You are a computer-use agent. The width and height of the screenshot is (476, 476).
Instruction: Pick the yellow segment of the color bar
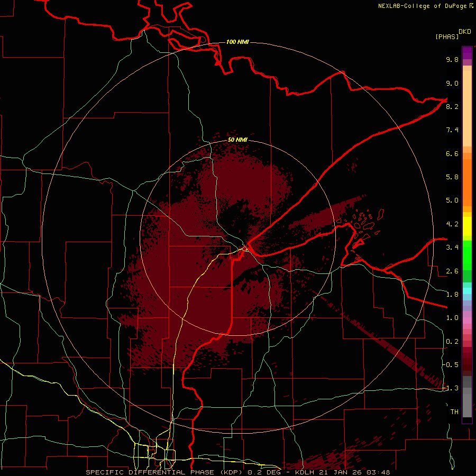point(467,226)
